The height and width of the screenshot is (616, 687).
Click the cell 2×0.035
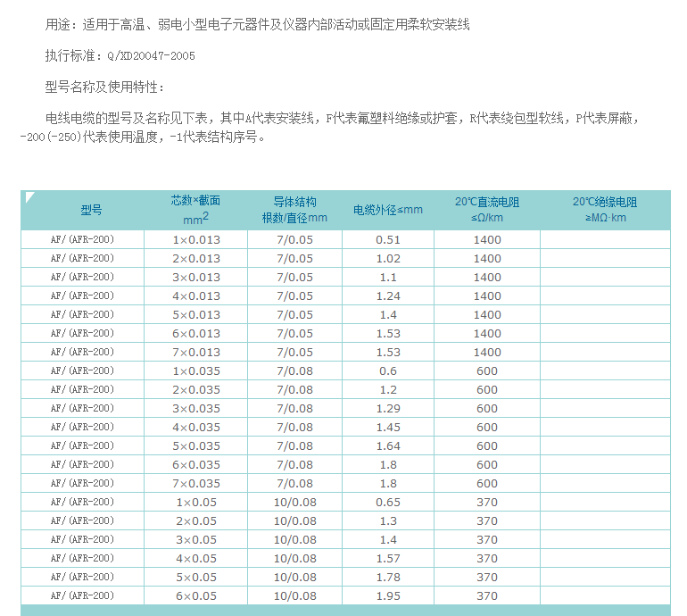[196, 390]
